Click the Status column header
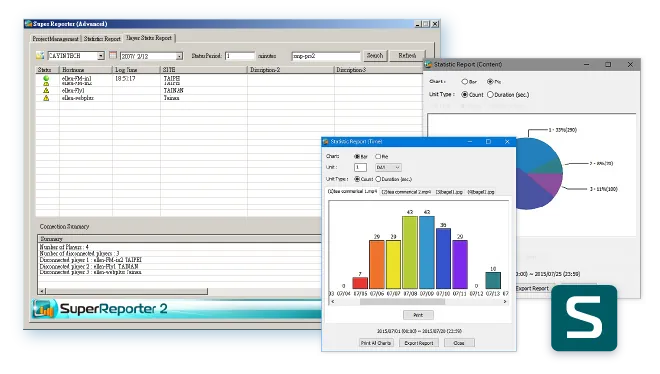The width and height of the screenshot is (660, 374). pos(47,70)
